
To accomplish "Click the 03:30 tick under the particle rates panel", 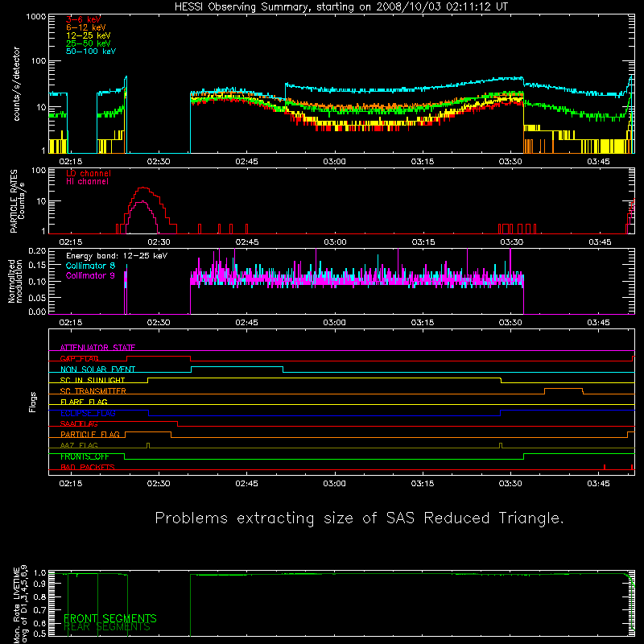I will [511, 242].
